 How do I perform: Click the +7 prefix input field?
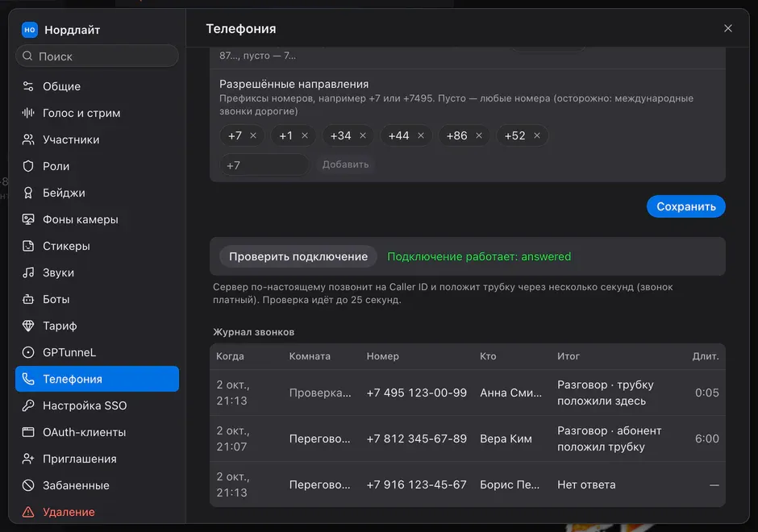coord(264,165)
